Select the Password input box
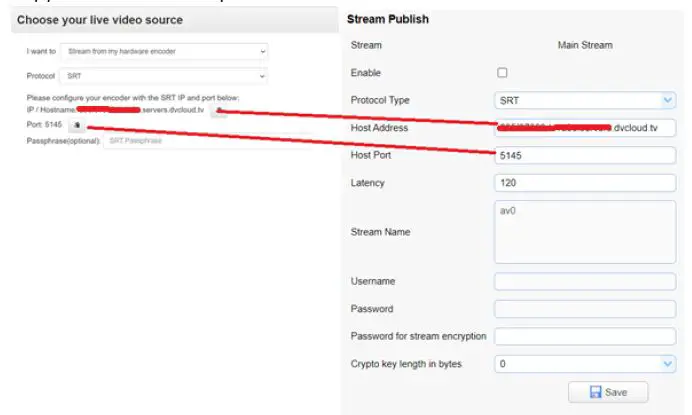 pos(585,309)
